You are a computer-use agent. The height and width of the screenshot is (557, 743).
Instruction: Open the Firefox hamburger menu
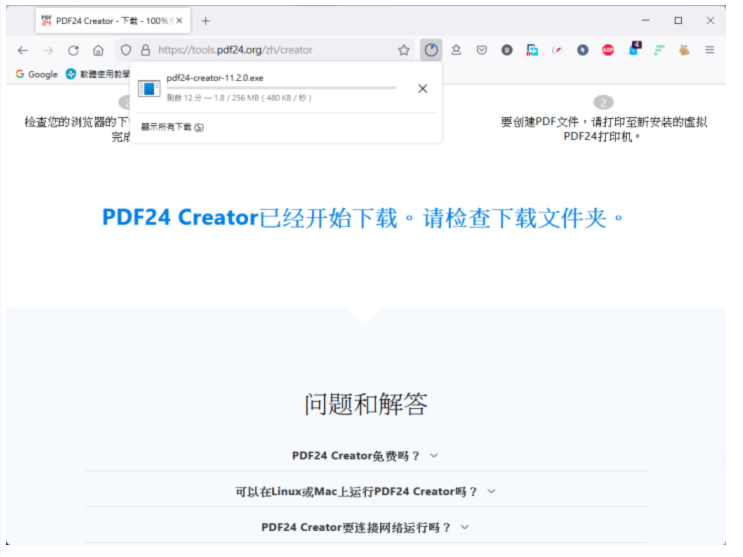[x=709, y=50]
